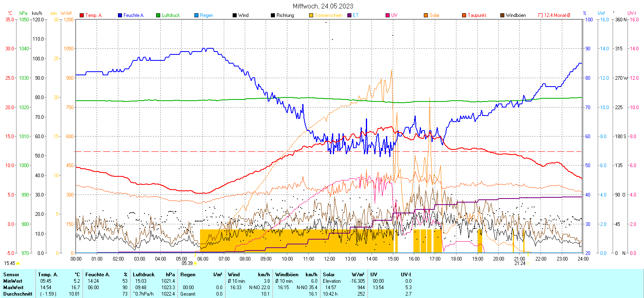This screenshot has height=298, width=644.
Task: Click the pink UV legend square
Action: [x=388, y=15]
